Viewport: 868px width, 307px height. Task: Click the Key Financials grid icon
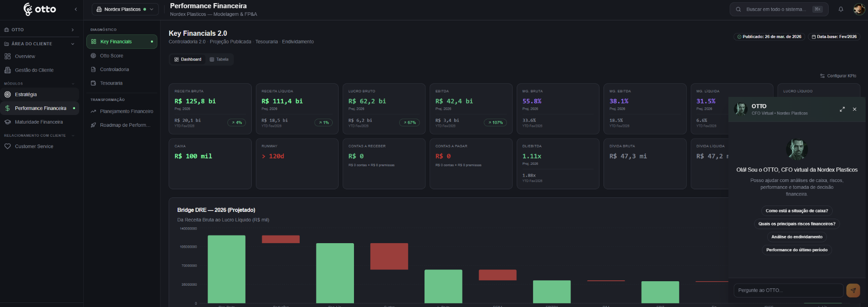tap(94, 42)
